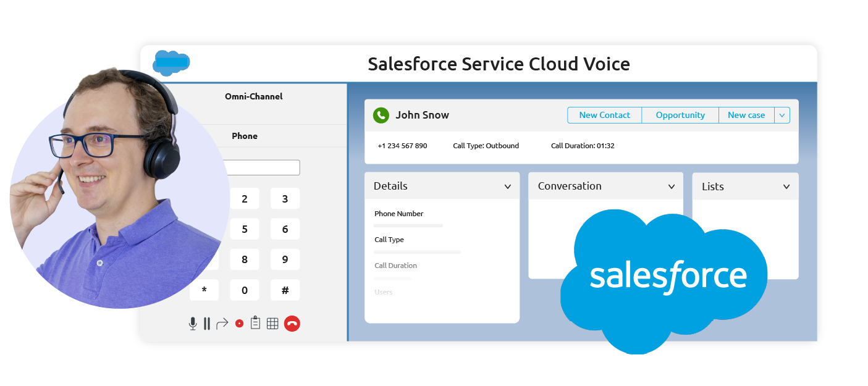The image size is (868, 386).
Task: Transfer the call using the arrow icon
Action: [222, 322]
